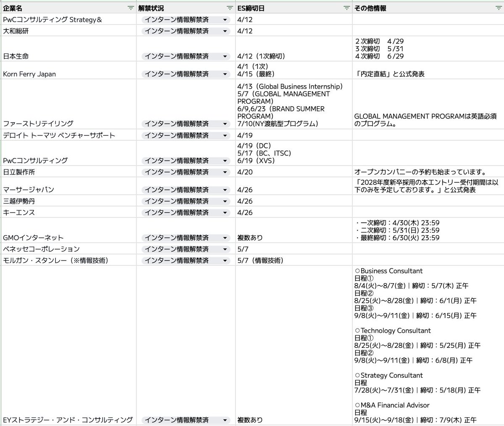Select EY info cell with Business Consultant schedule
The image size is (504, 426).
coord(428,345)
